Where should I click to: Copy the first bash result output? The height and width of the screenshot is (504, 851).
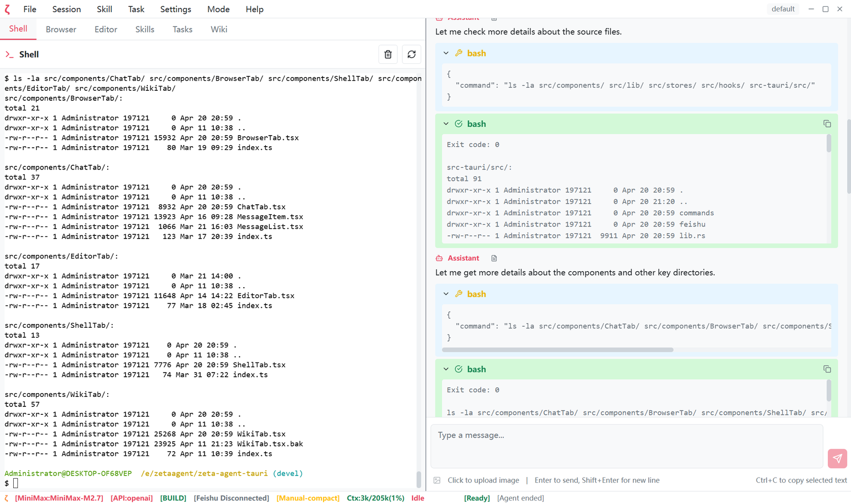click(827, 124)
